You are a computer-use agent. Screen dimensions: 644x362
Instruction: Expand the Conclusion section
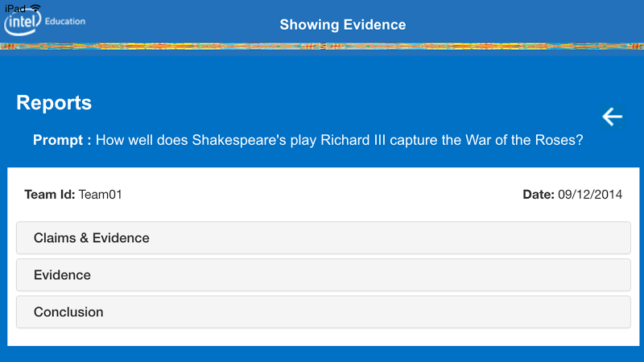[323, 312]
